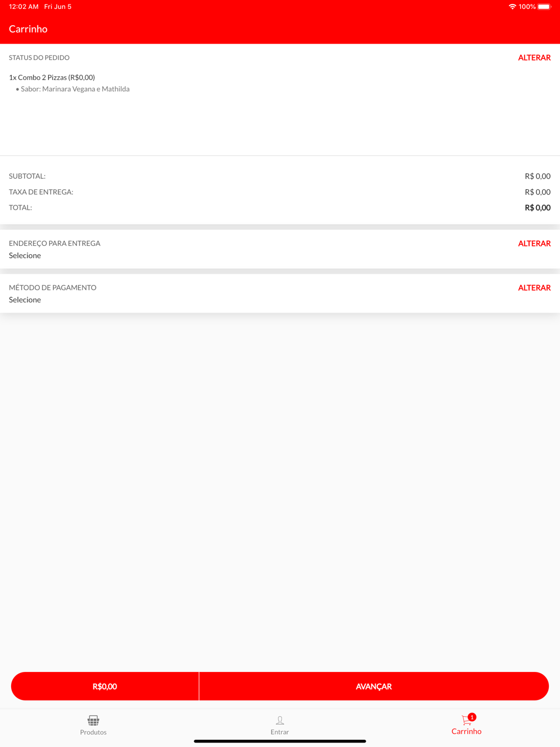The height and width of the screenshot is (747, 560).
Task: Tap the battery icon in status bar
Action: click(544, 7)
